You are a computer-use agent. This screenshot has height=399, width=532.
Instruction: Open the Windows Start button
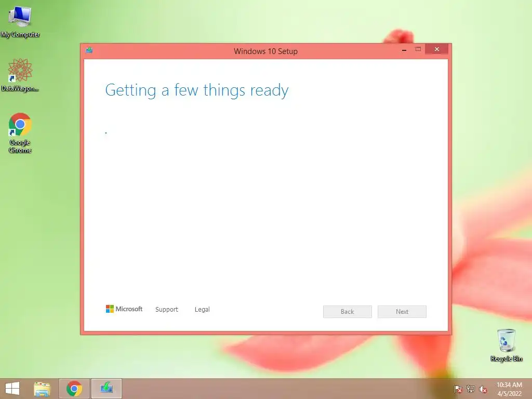tap(12, 389)
